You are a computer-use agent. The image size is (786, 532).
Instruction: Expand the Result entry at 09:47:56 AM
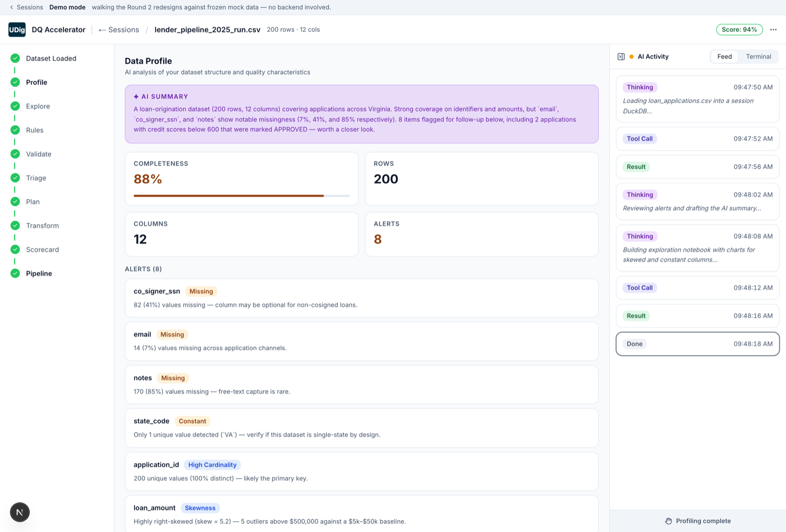click(x=698, y=167)
